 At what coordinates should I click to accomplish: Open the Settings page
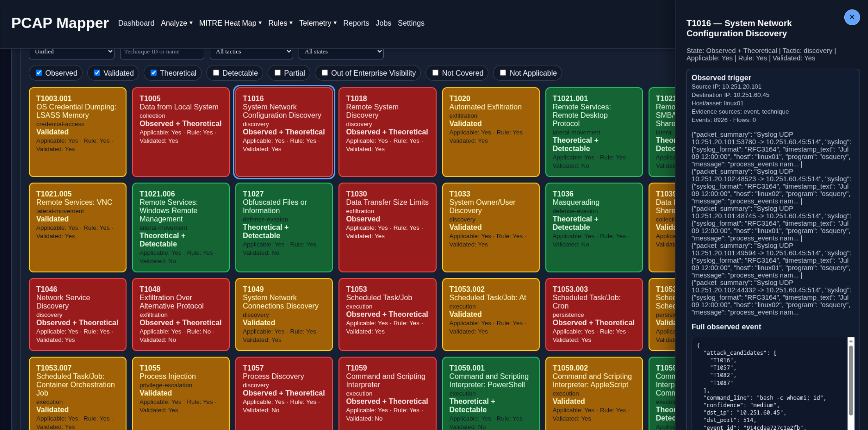pyautogui.click(x=411, y=23)
